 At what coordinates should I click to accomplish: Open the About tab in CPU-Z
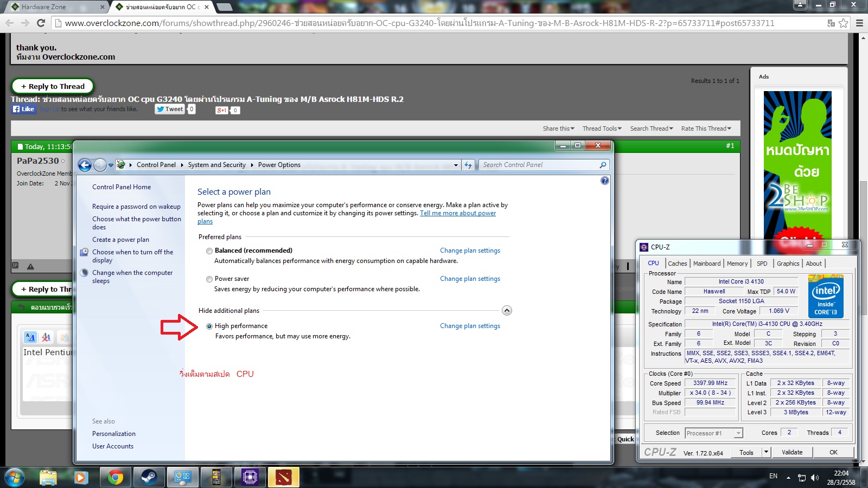[814, 264]
